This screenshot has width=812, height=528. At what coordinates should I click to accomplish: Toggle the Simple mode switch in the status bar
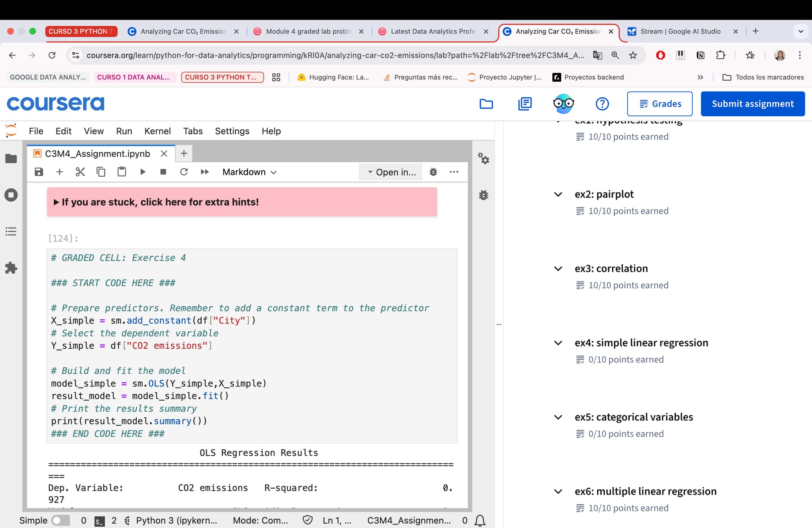(60, 520)
